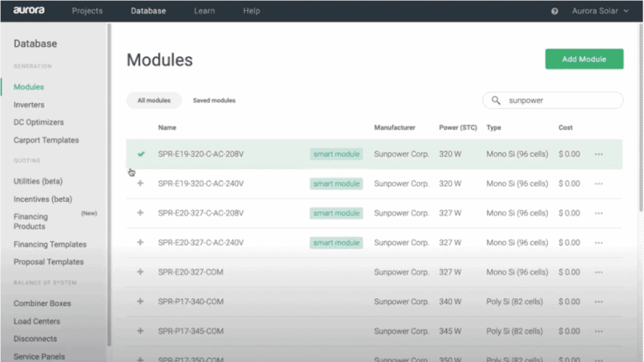The height and width of the screenshot is (362, 644).
Task: Open Financing Products in the sidebar
Action: point(31,221)
